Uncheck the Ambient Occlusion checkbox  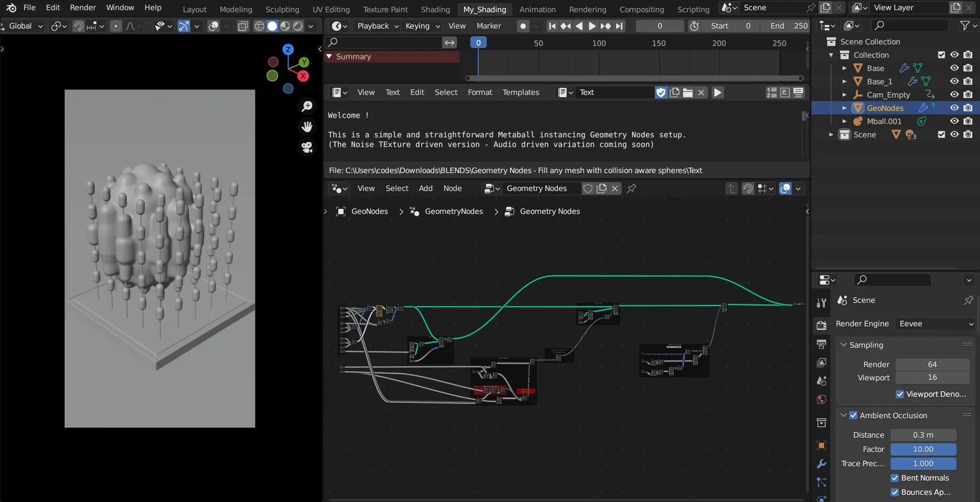point(853,415)
